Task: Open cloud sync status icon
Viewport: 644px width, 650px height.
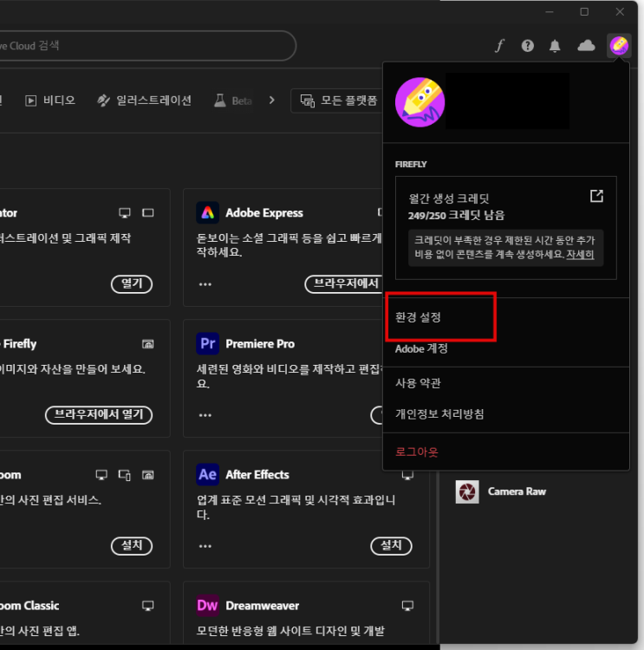Action: (586, 46)
